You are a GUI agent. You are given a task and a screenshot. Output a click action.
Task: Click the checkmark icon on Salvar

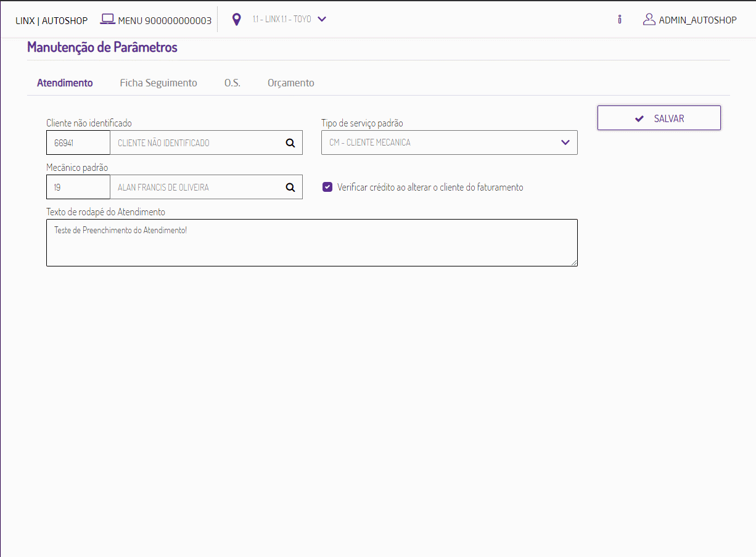click(639, 118)
